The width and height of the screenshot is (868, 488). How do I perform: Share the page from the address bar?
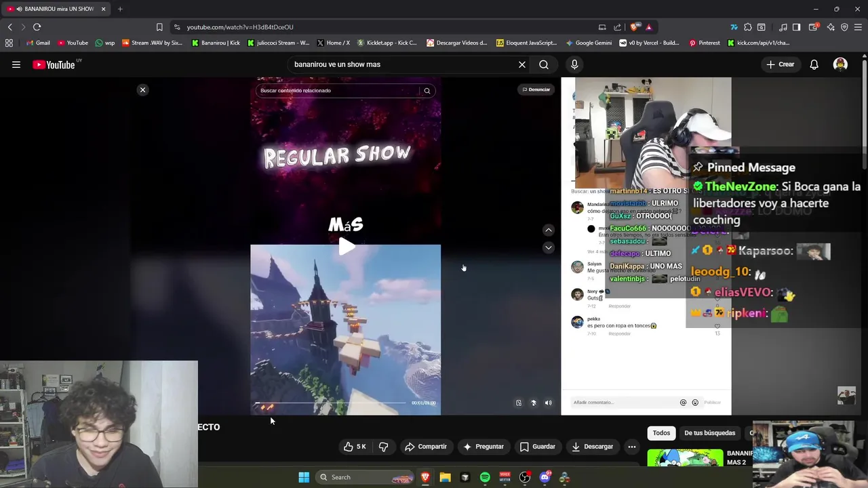click(617, 27)
